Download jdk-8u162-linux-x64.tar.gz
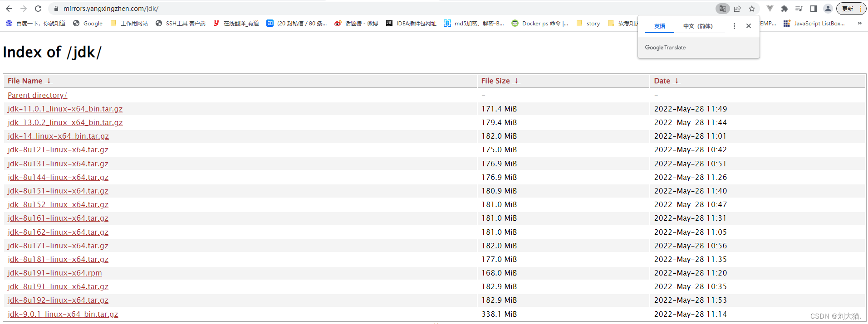 [58, 232]
